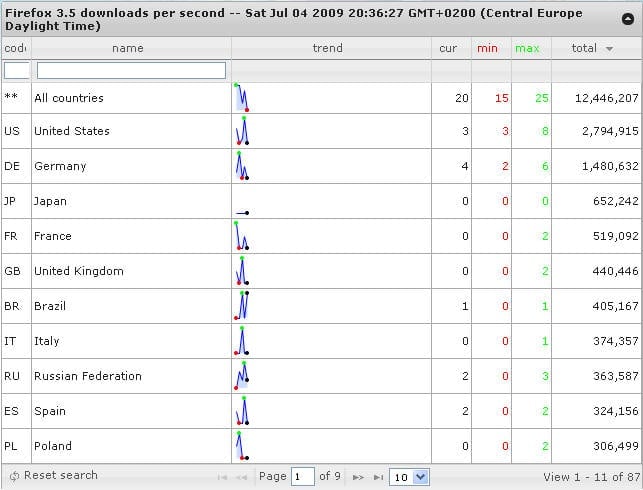Click the total value 374,357

click(x=616, y=341)
